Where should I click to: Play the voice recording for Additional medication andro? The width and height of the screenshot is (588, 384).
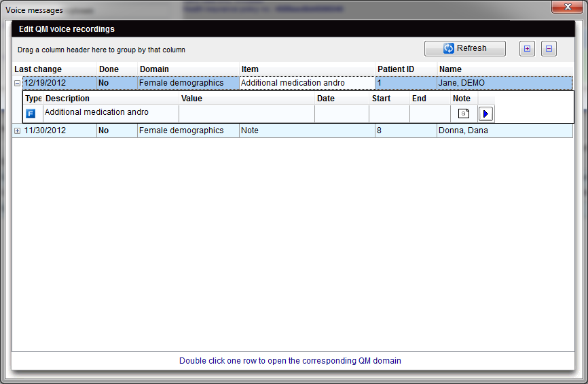tap(485, 114)
